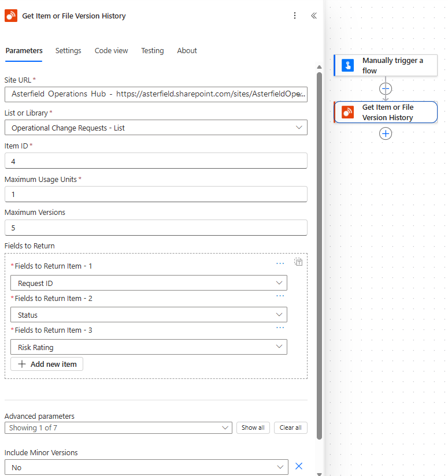This screenshot has height=476, width=448.
Task: Click the action title Get Item or File Version History
Action: 74,16
